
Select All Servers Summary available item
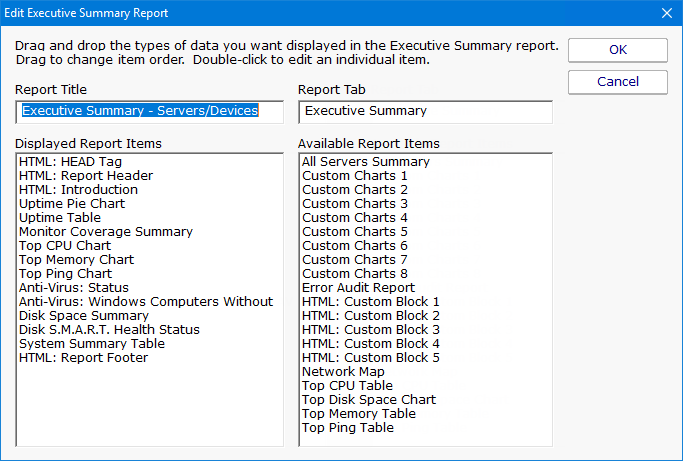tap(366, 162)
